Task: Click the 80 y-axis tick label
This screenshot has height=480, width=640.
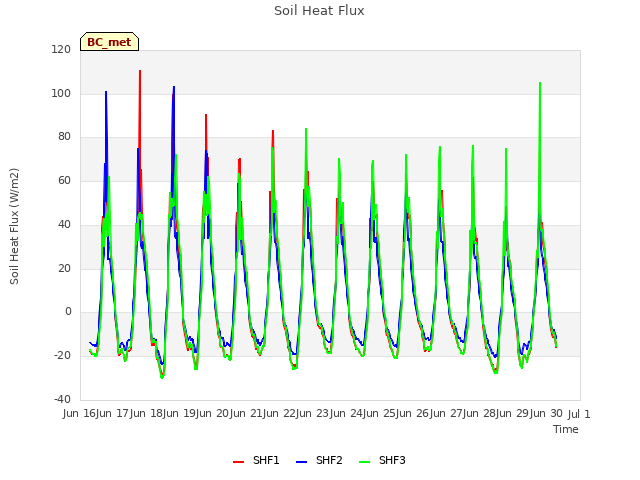Action: pyautogui.click(x=64, y=137)
